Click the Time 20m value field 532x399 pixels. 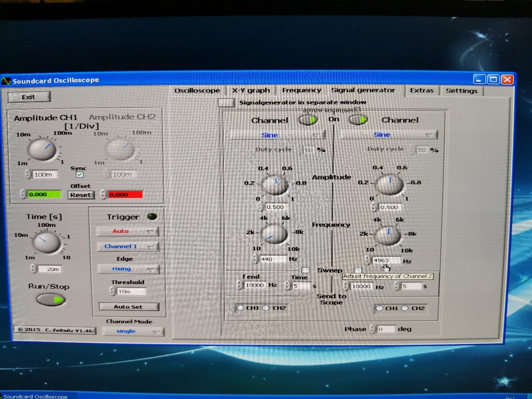coord(49,269)
